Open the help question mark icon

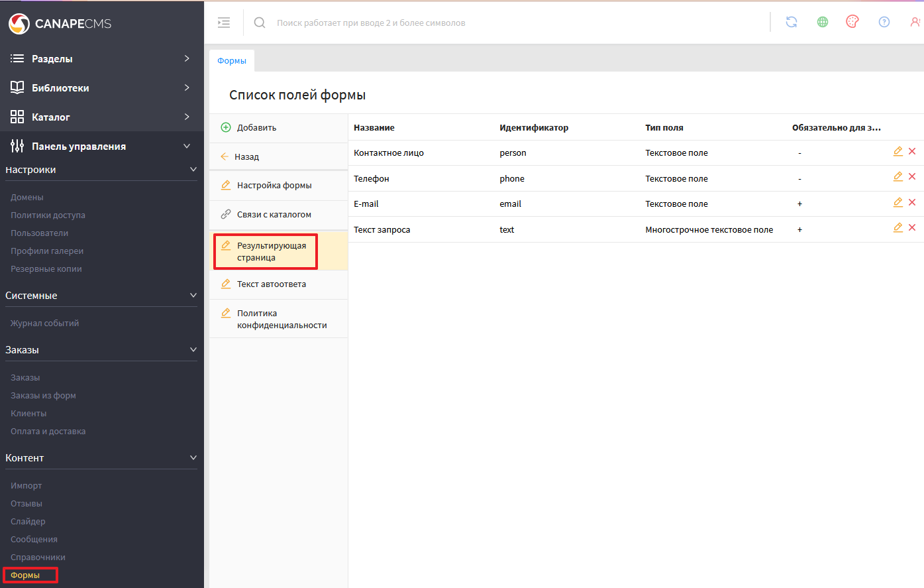(884, 22)
